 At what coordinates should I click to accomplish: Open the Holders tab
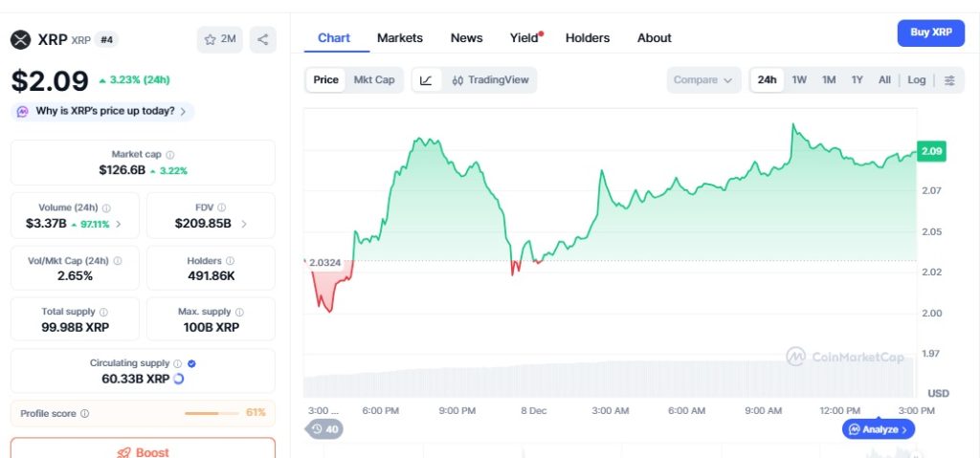(x=588, y=38)
